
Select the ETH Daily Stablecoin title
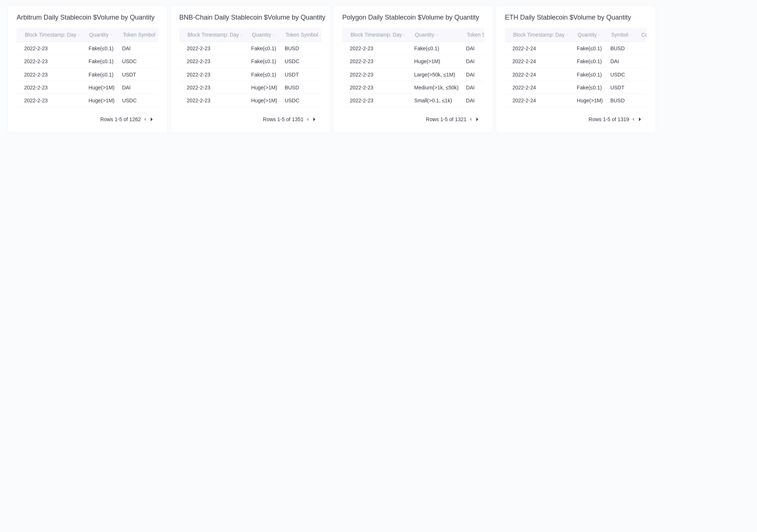pos(568,17)
